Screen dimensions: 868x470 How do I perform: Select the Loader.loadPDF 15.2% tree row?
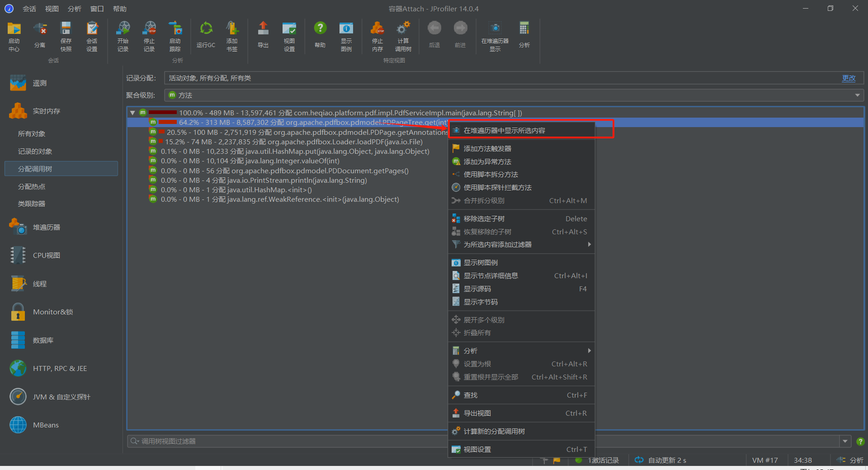pos(286,142)
